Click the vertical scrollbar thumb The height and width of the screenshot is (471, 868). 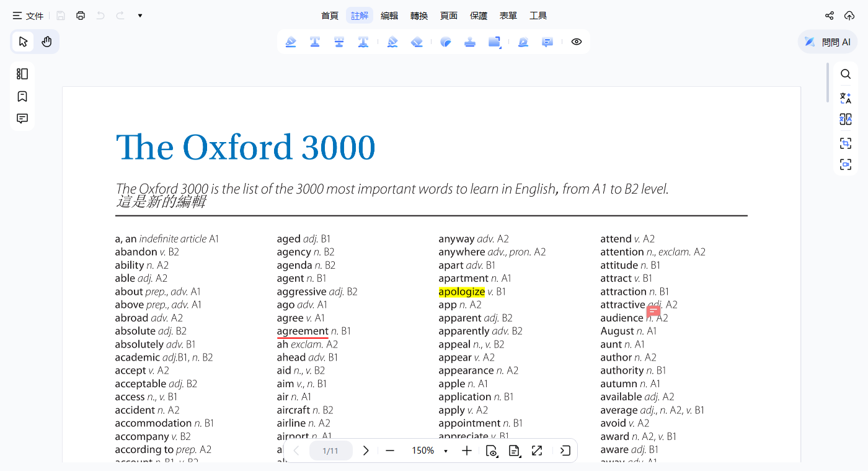coord(827,82)
